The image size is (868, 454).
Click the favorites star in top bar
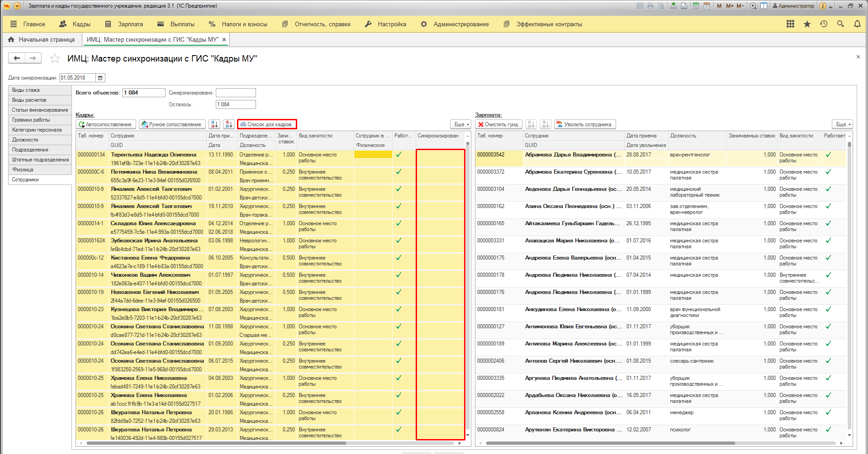[x=807, y=24]
